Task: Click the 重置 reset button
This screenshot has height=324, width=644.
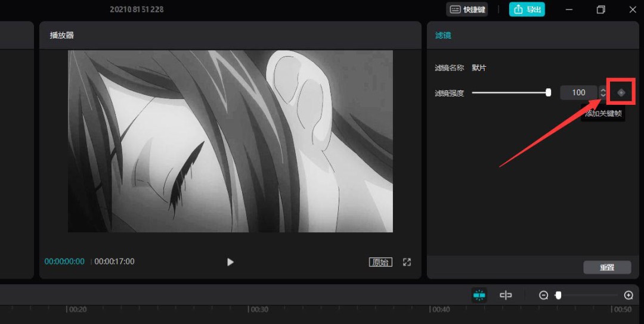Action: click(607, 267)
